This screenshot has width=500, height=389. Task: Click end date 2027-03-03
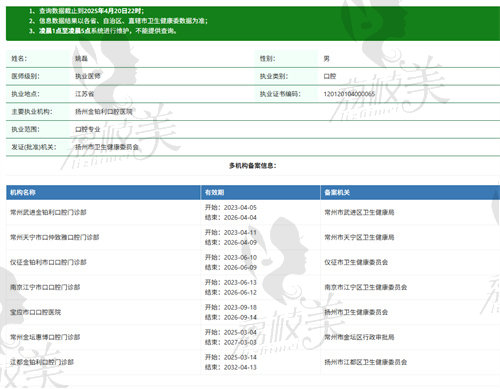pos(240,342)
